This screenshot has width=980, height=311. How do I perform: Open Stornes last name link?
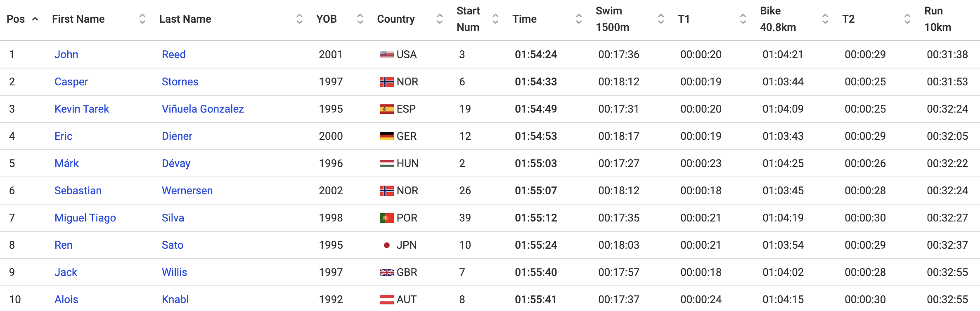[x=180, y=82]
